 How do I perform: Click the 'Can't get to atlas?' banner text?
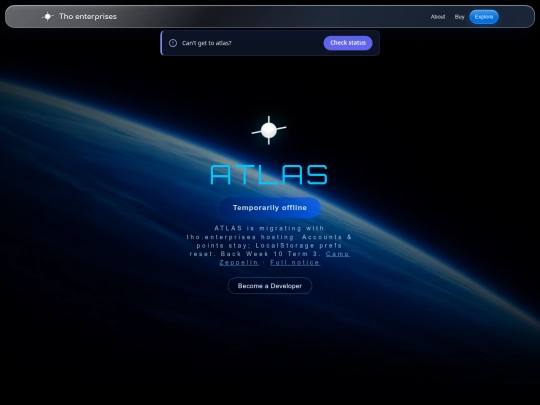(207, 43)
